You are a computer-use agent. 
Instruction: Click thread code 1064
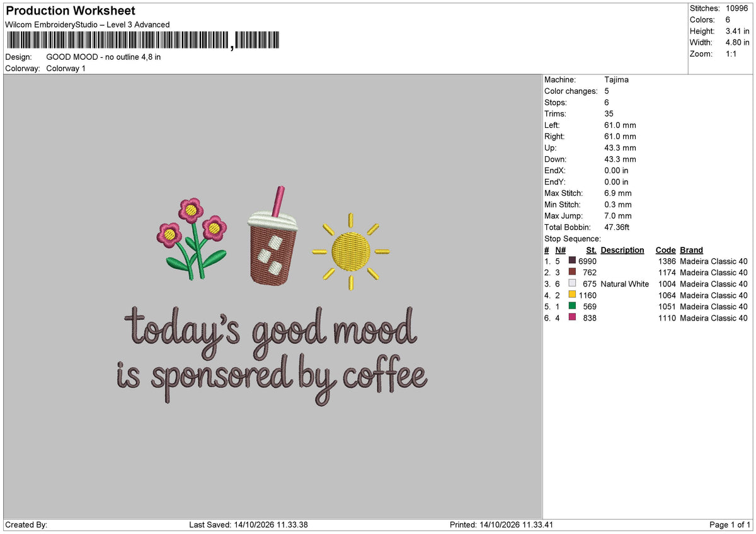[x=667, y=295]
